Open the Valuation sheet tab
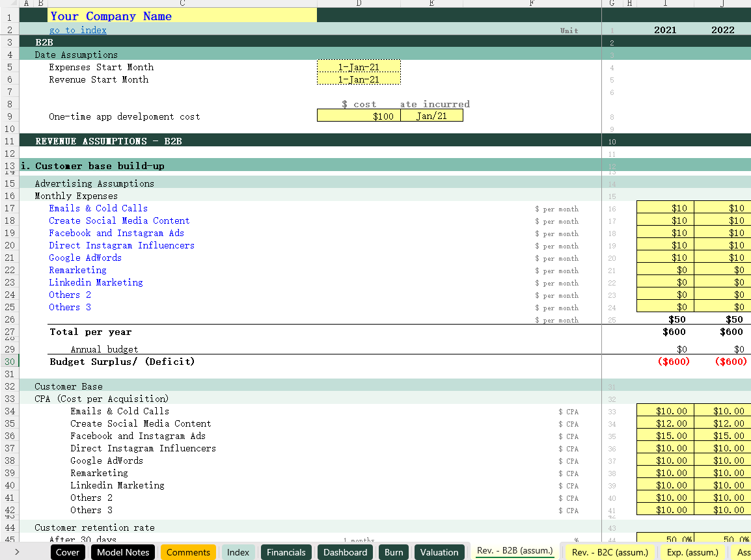The image size is (751, 560). pos(439,552)
